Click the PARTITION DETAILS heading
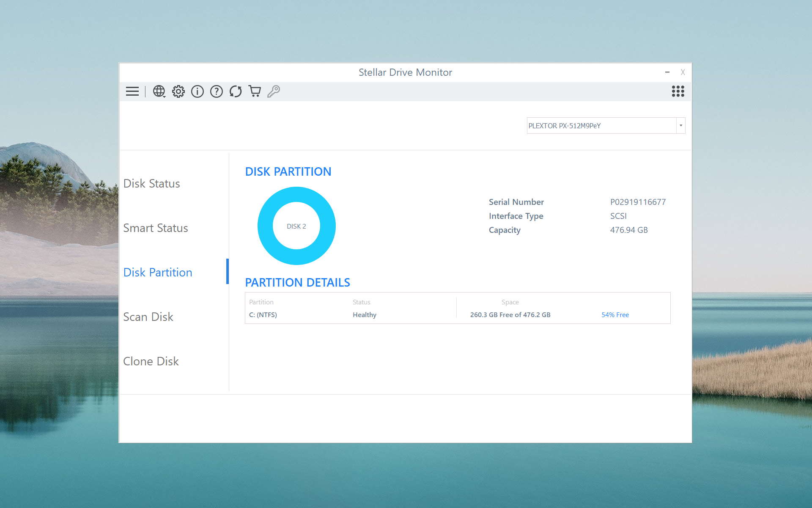The image size is (812, 508). click(297, 283)
